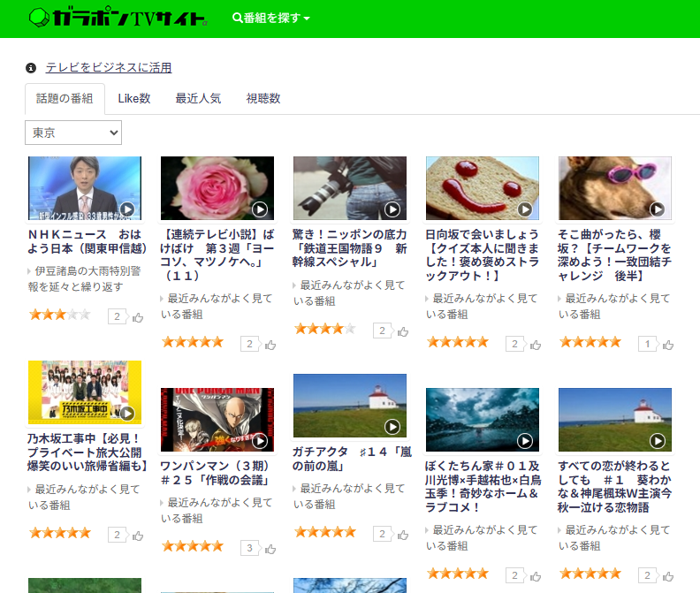Switch to the Like数 tab
Image resolution: width=700 pixels, height=593 pixels.
tap(134, 98)
